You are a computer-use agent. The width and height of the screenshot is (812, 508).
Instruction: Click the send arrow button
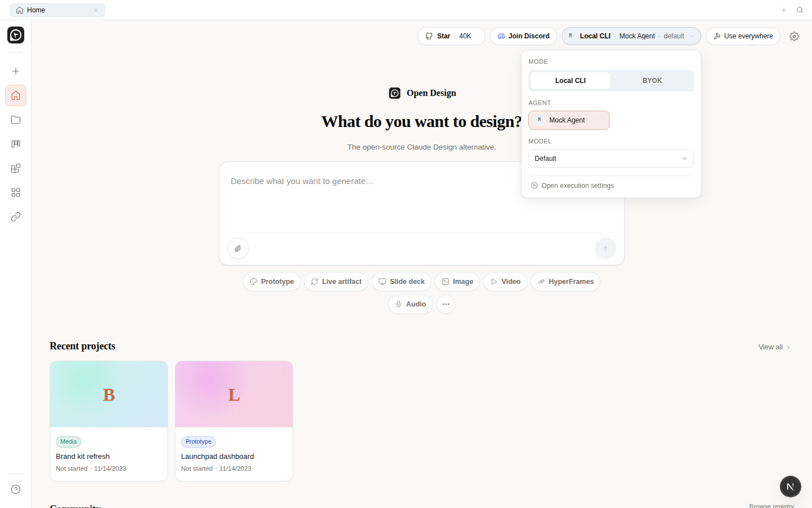606,248
